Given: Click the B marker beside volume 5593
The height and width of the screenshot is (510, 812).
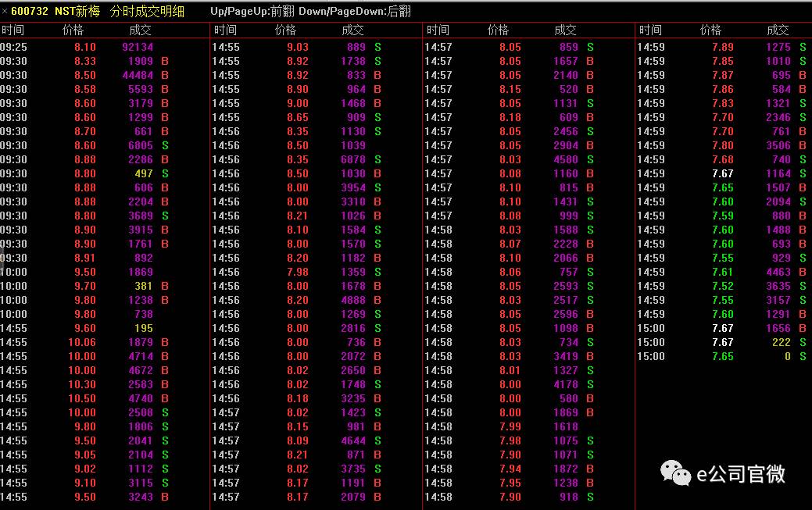Looking at the screenshot, I should [165, 89].
